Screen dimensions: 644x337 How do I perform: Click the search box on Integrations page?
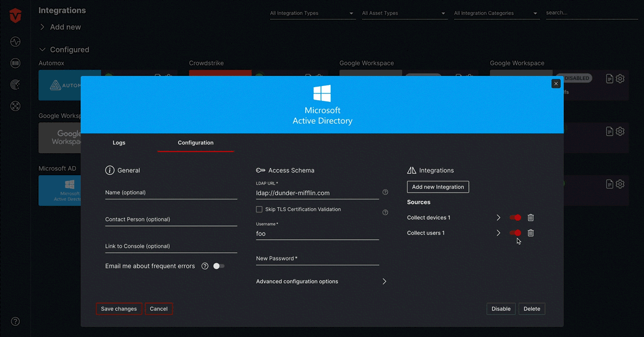(591, 13)
